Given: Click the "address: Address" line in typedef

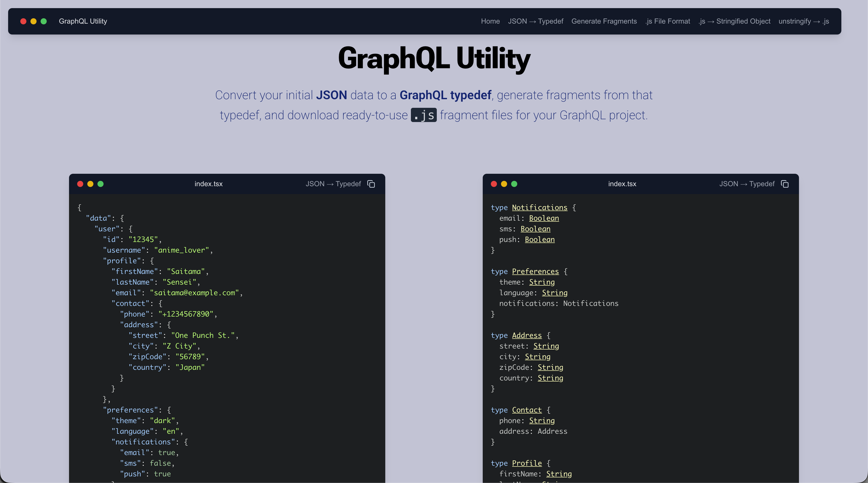Looking at the screenshot, I should point(533,432).
